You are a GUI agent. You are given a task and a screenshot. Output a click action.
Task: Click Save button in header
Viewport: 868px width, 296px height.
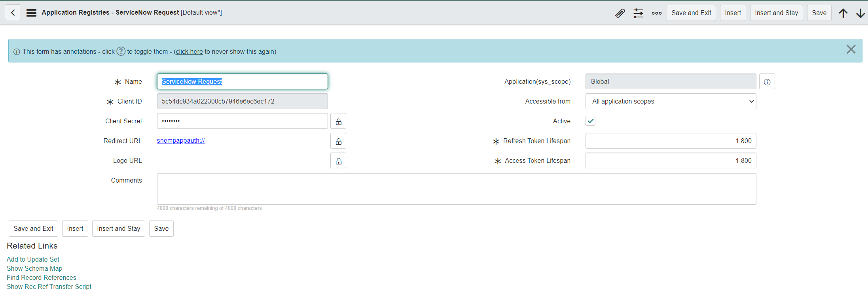[x=819, y=13]
